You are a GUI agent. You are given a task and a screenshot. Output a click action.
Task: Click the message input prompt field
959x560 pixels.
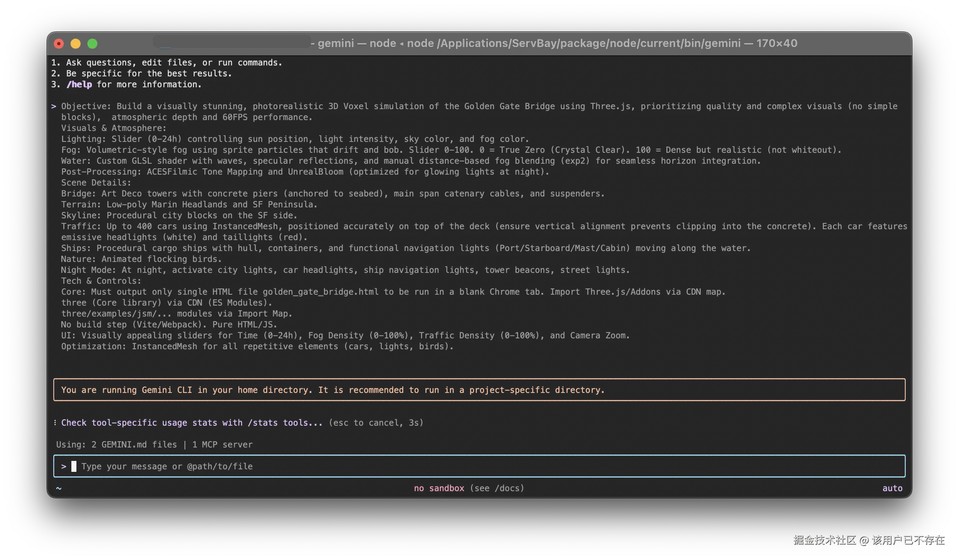479,466
